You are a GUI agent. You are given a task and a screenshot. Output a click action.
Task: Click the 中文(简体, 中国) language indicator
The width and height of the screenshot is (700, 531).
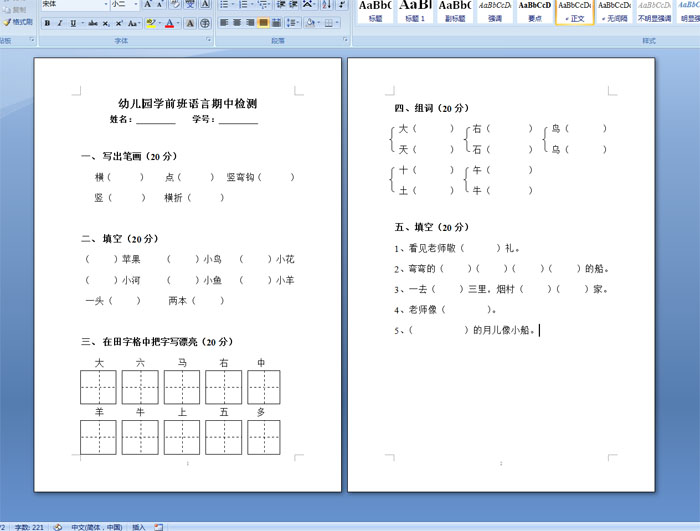(x=96, y=527)
